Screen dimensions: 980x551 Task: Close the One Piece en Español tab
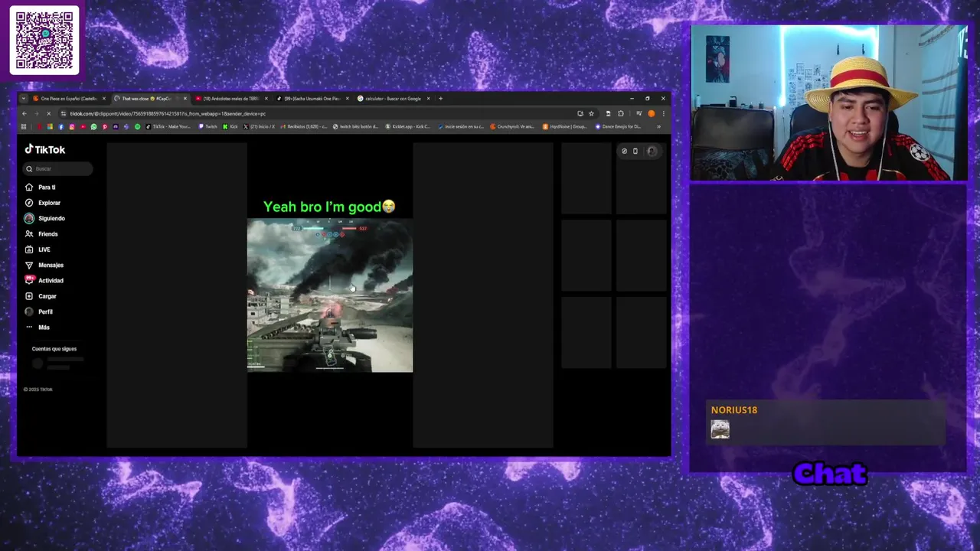pos(104,99)
